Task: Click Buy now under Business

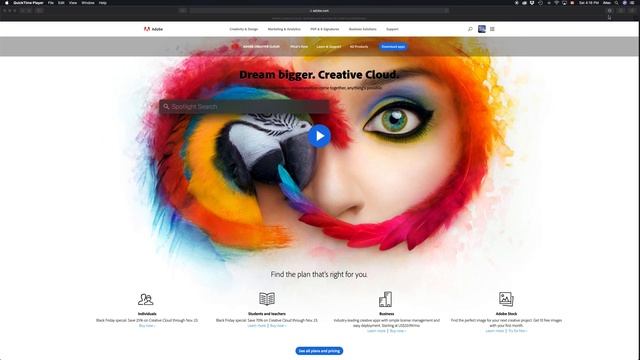Action: pos(398,331)
